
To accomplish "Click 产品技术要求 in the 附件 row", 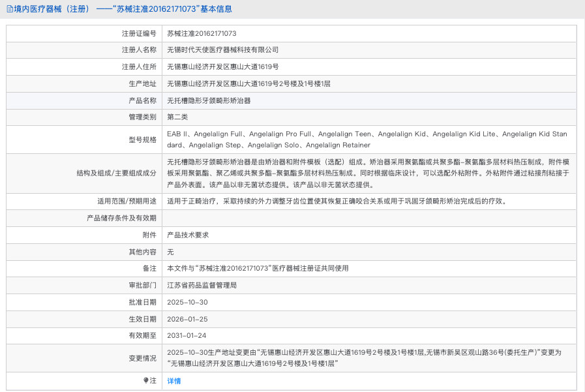I will (188, 235).
